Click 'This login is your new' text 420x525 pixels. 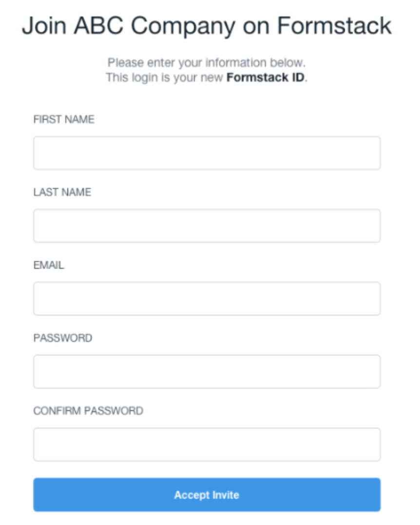pos(165,77)
